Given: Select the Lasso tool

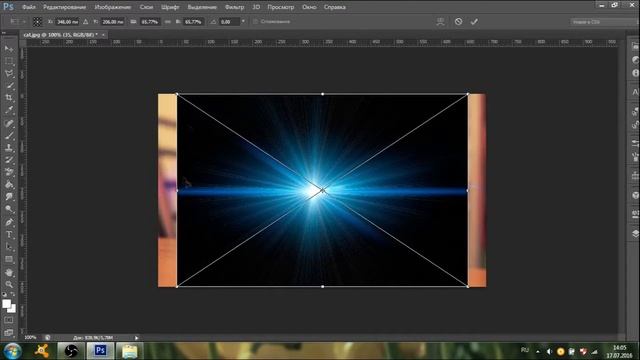Looking at the screenshot, I should [x=9, y=73].
